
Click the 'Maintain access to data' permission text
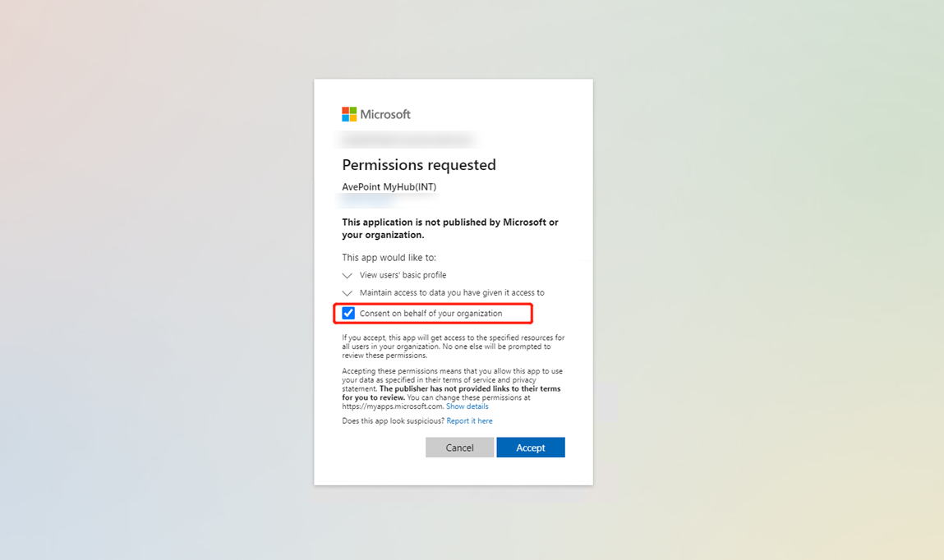tap(451, 292)
